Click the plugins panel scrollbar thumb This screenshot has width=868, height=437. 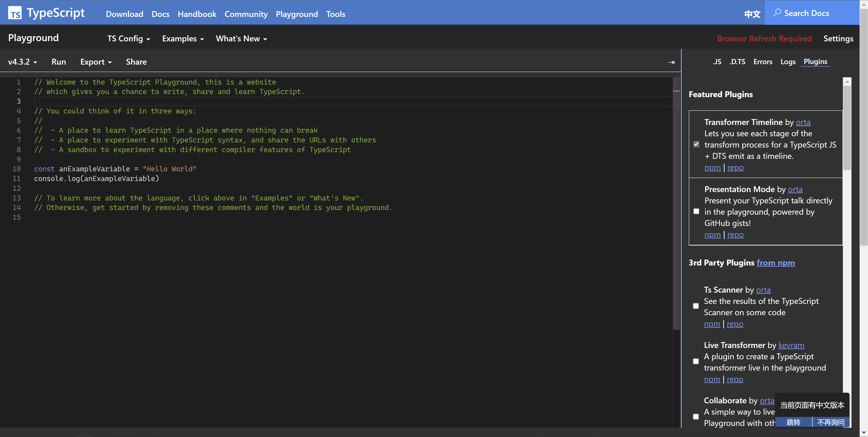click(847, 127)
